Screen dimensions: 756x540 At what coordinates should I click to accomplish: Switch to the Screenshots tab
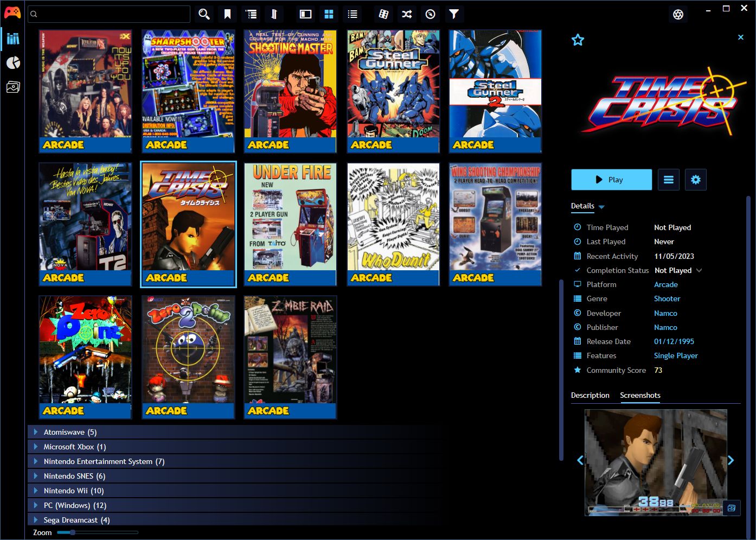[640, 395]
